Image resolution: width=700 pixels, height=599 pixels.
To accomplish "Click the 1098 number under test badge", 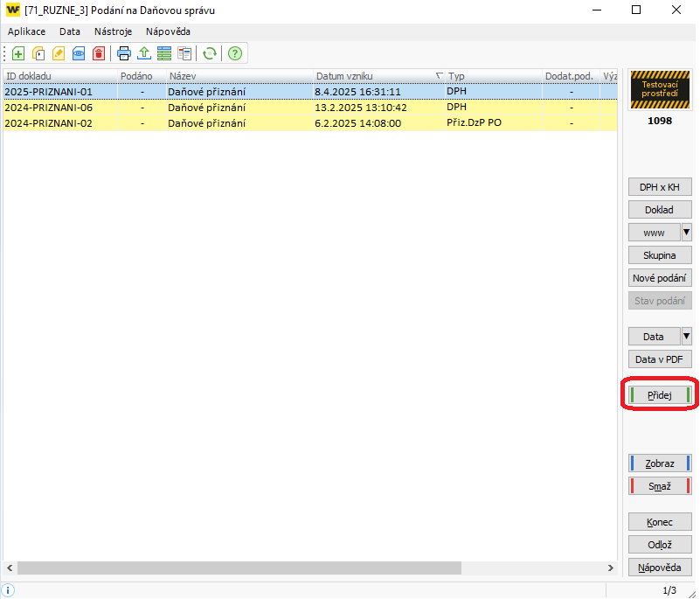I will coord(660,121).
